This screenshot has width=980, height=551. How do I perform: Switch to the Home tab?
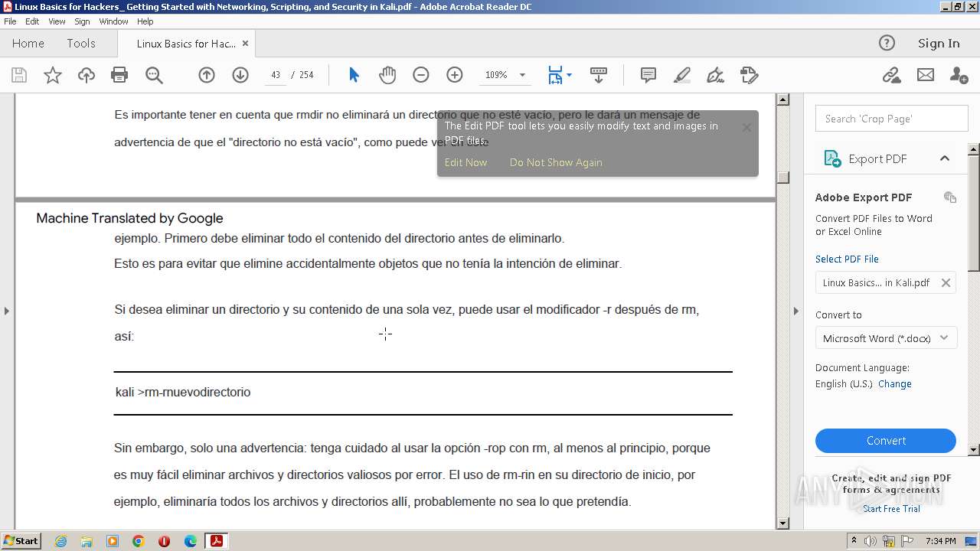28,44
